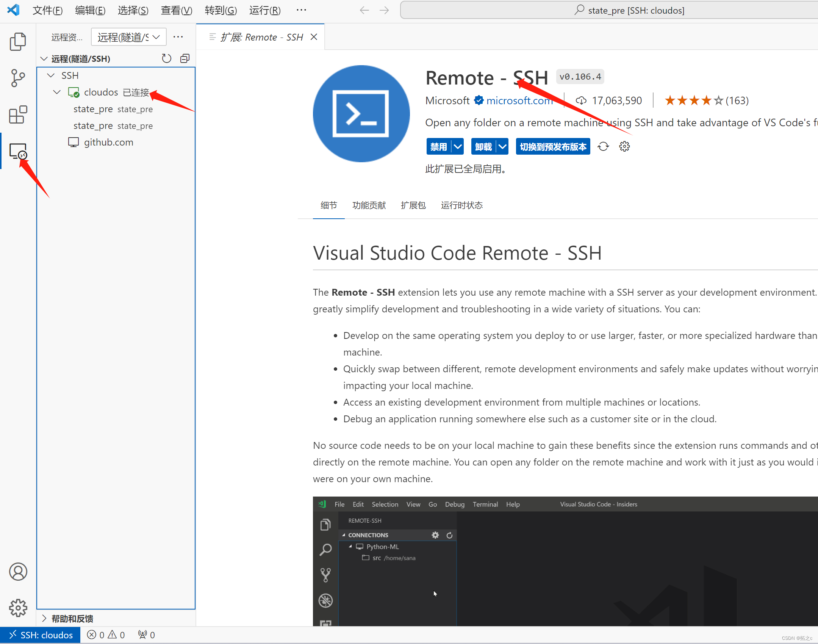Screen dimensions: 818x644
Task: Open the Explorer view in activity bar
Action: point(18,41)
